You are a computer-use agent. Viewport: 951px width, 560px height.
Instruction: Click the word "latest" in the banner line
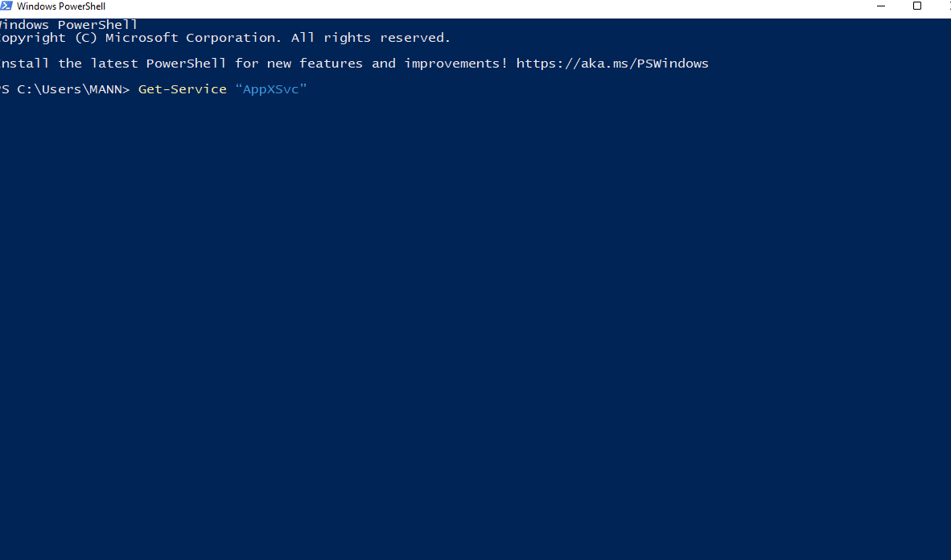click(113, 64)
